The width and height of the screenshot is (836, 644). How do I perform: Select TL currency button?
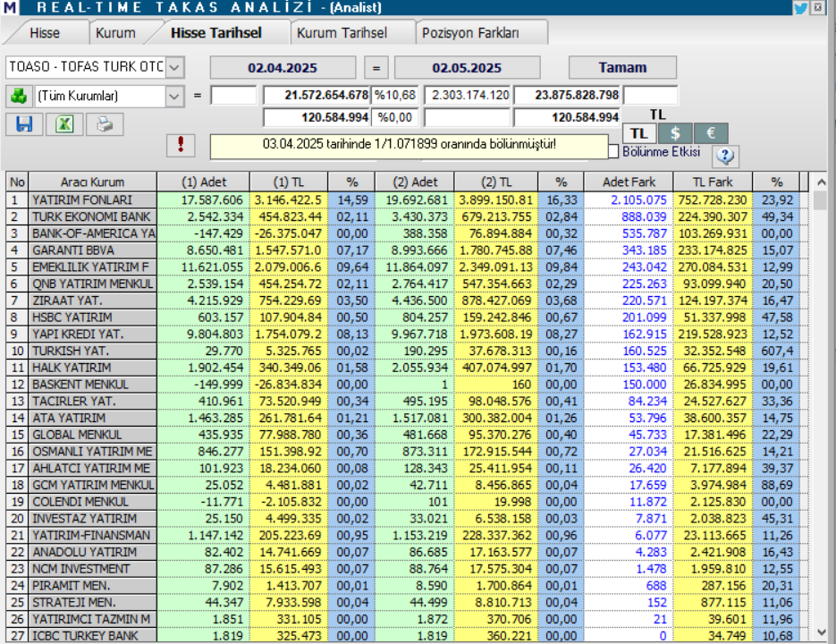[639, 133]
